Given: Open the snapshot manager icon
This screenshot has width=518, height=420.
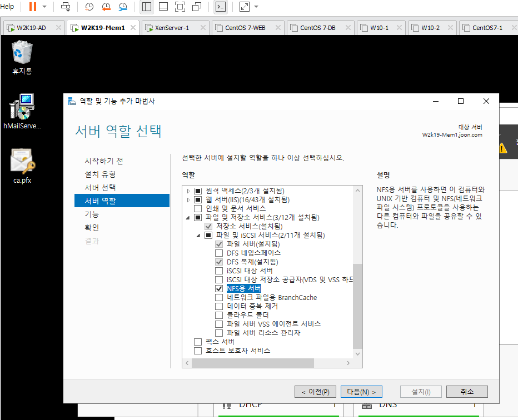Looking at the screenshot, I should (x=123, y=7).
